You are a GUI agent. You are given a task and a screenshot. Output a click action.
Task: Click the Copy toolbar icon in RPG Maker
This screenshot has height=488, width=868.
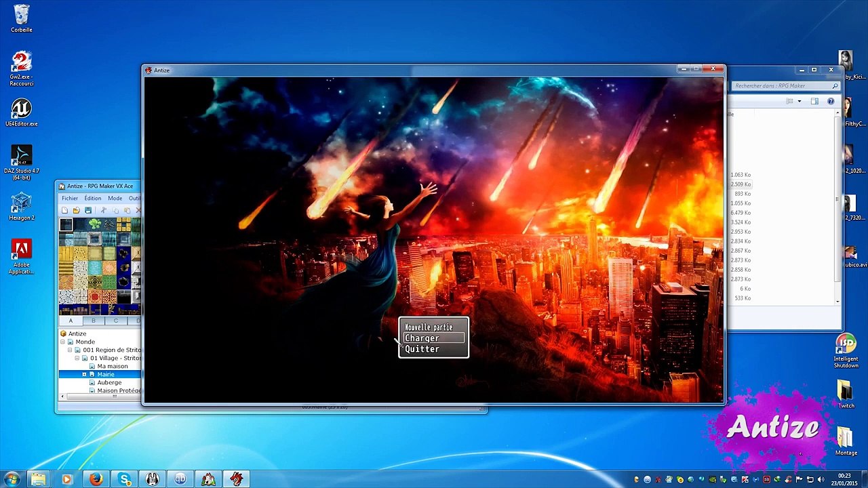click(115, 211)
